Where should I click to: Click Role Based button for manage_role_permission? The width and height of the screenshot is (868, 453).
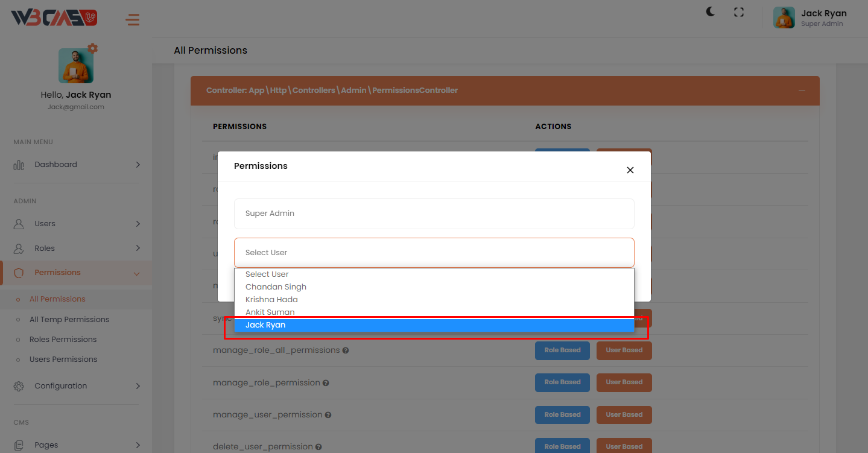[562, 382]
